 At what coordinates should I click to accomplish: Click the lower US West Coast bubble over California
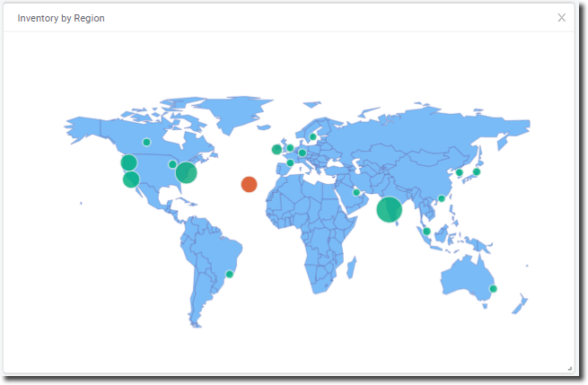[x=131, y=179]
